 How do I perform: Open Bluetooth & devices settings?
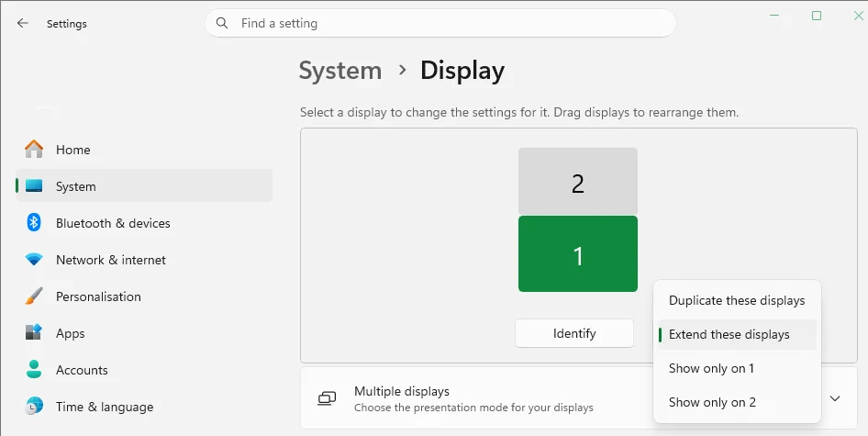144,223
